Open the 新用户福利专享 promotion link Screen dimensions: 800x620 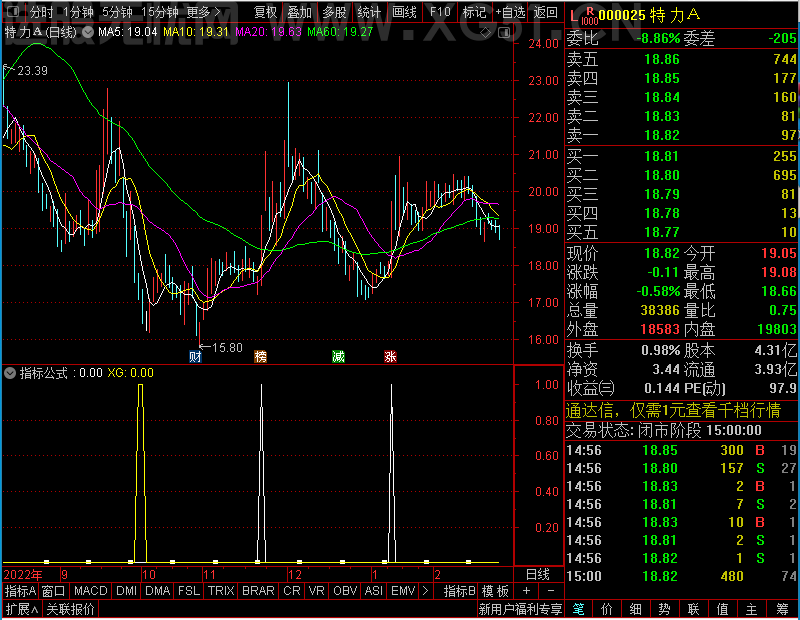click(520, 609)
